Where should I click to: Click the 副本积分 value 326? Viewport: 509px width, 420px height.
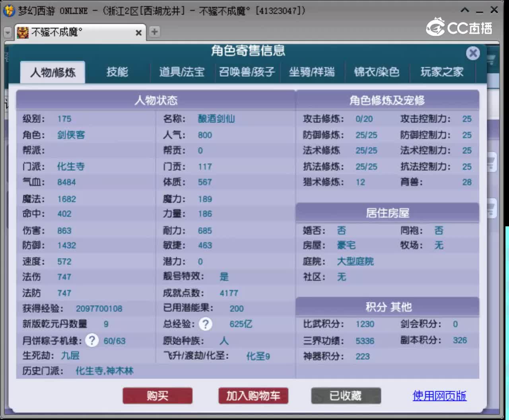(x=460, y=340)
